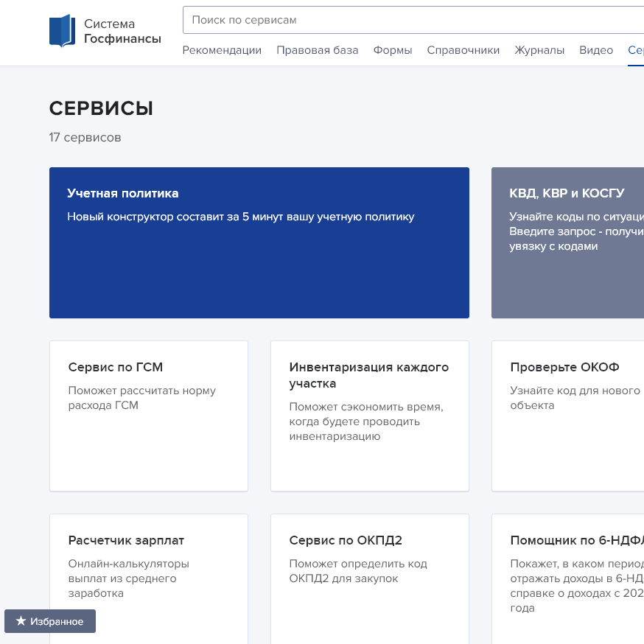The image size is (644, 644).
Task: Click the Система Госфинансы book logo
Action: (62, 31)
